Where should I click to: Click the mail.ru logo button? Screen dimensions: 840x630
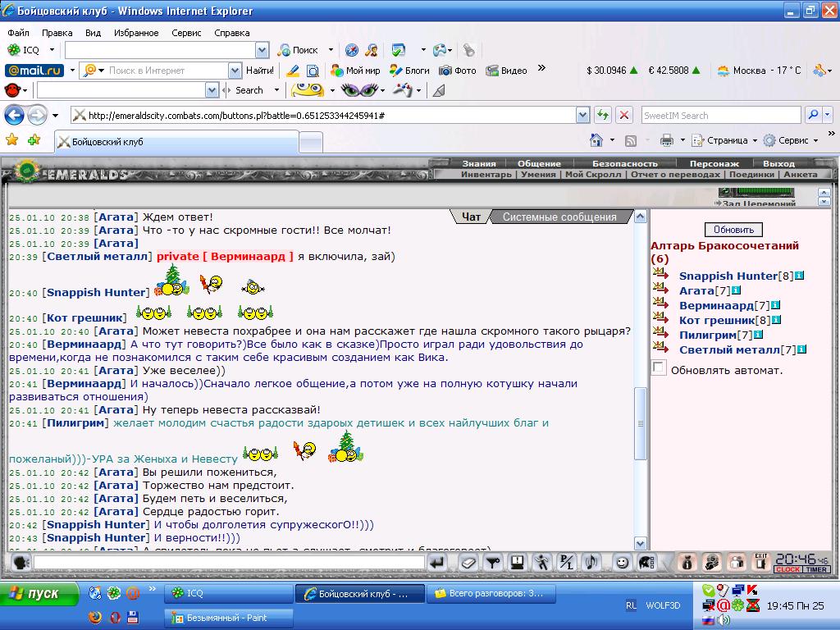[34, 71]
